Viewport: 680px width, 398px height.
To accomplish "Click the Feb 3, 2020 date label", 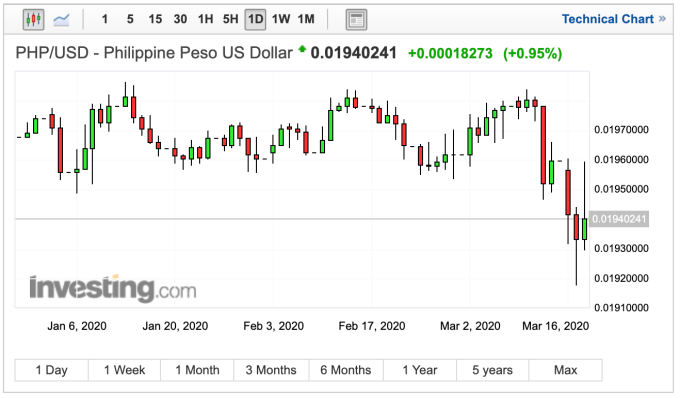I will coord(274,326).
